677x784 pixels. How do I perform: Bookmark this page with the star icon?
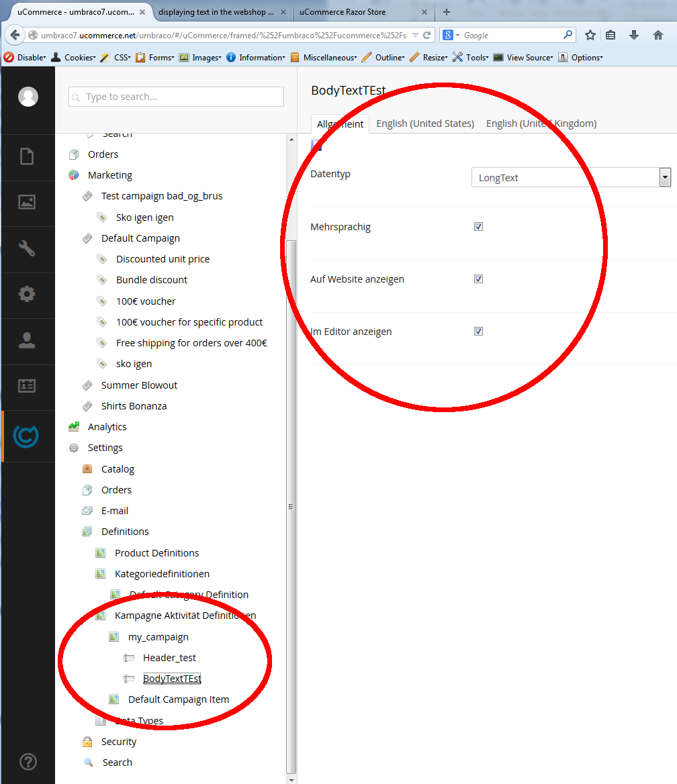tap(590, 35)
